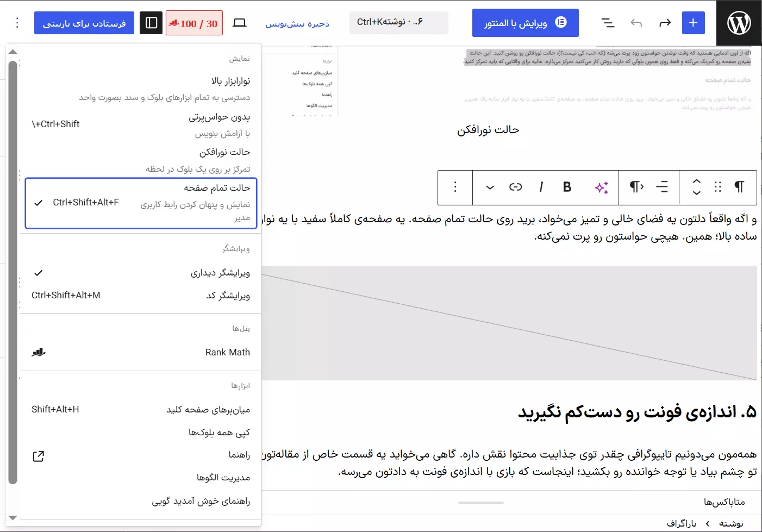The height and width of the screenshot is (532, 762).
Task: Click the text direction paragraph arrow icon
Action: coord(636,187)
